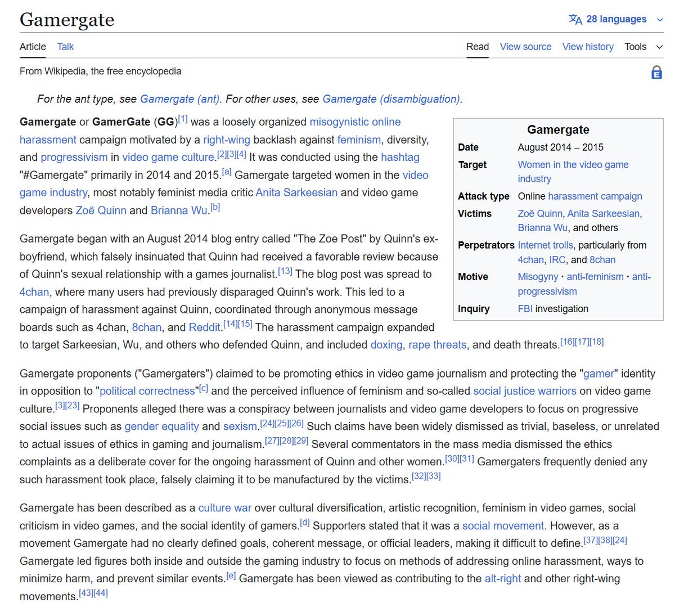
Task: Open View history
Action: [x=587, y=47]
